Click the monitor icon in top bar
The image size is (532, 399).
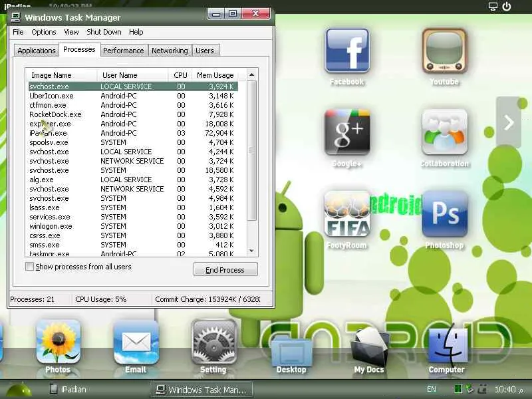pos(493,7)
